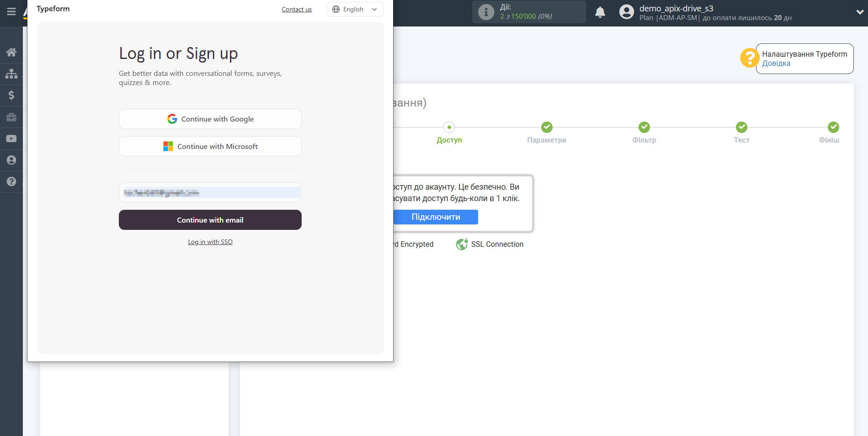Click Continue with email
Screen dimensions: 868x436
click(210, 220)
